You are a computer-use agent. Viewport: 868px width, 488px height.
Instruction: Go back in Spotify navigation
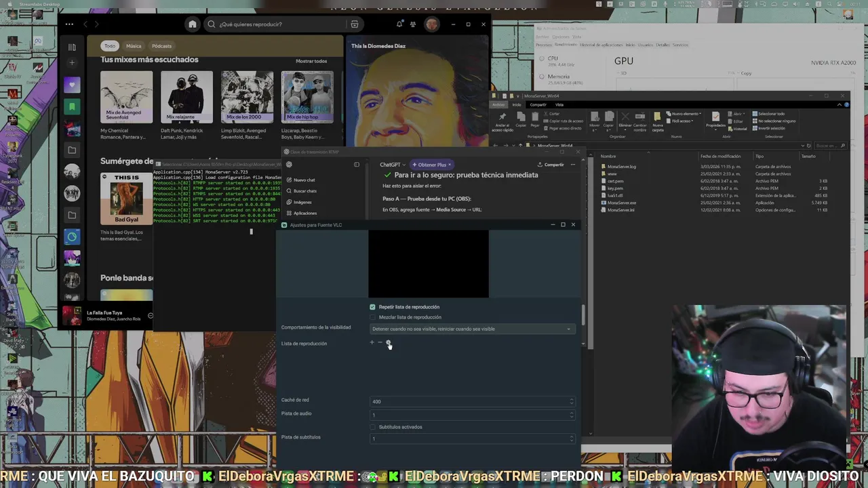[x=85, y=24]
